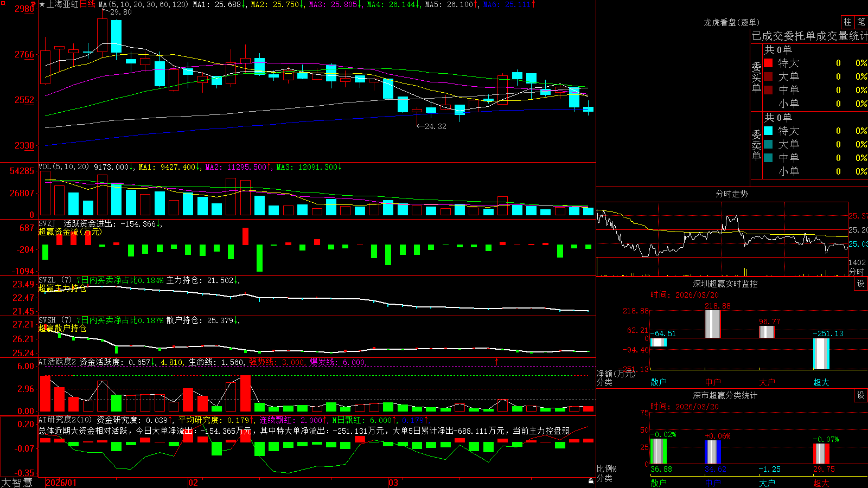This screenshot has height=488, width=868.
Task: Click the 超大 category in 深圳超赢实时监控
Action: coord(821,382)
